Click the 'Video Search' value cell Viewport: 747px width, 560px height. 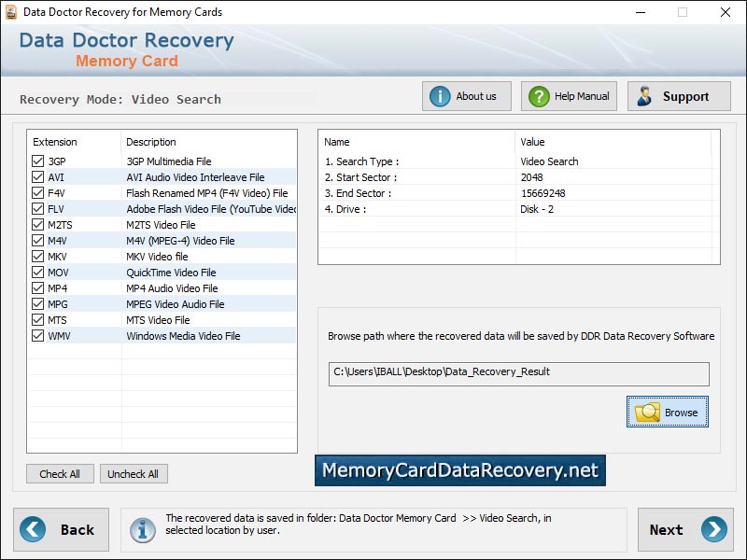(549, 161)
